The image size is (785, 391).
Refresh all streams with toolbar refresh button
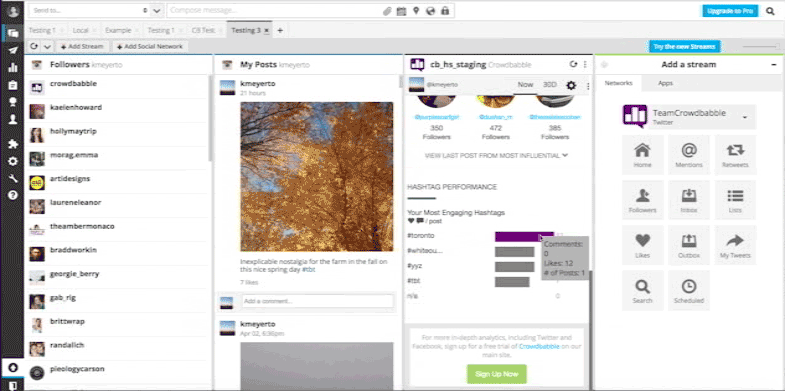34,47
